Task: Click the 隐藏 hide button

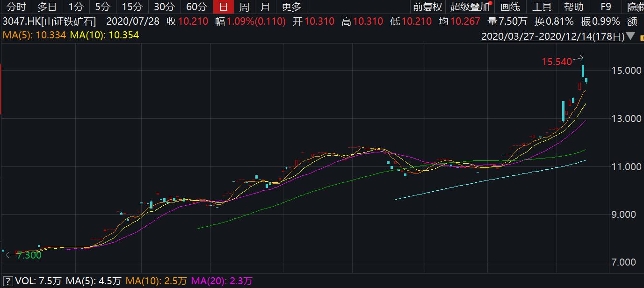Action: [x=635, y=7]
